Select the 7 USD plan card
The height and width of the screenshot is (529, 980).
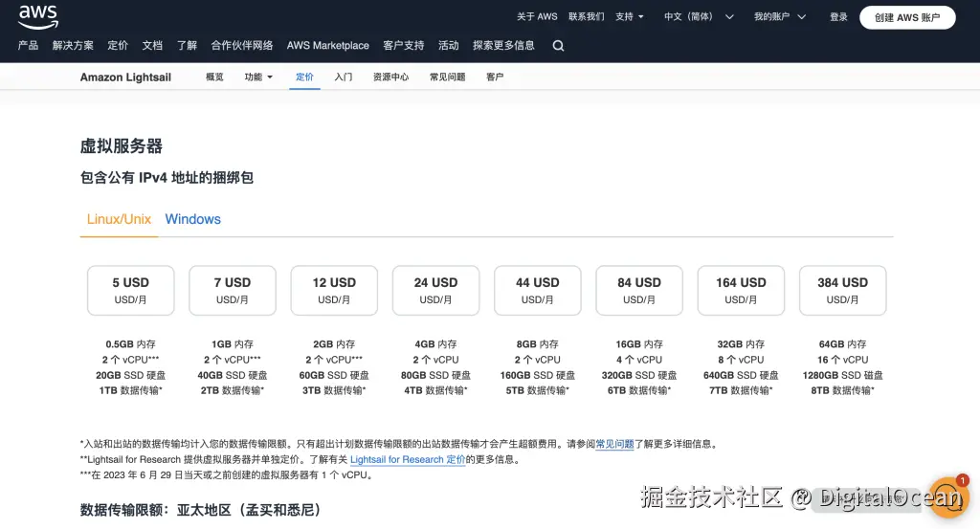(x=233, y=291)
